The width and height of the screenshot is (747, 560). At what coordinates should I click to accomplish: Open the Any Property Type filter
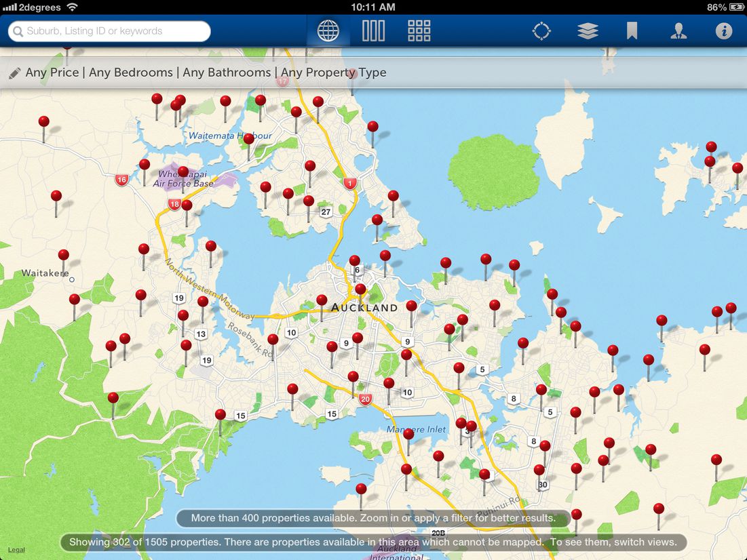333,73
